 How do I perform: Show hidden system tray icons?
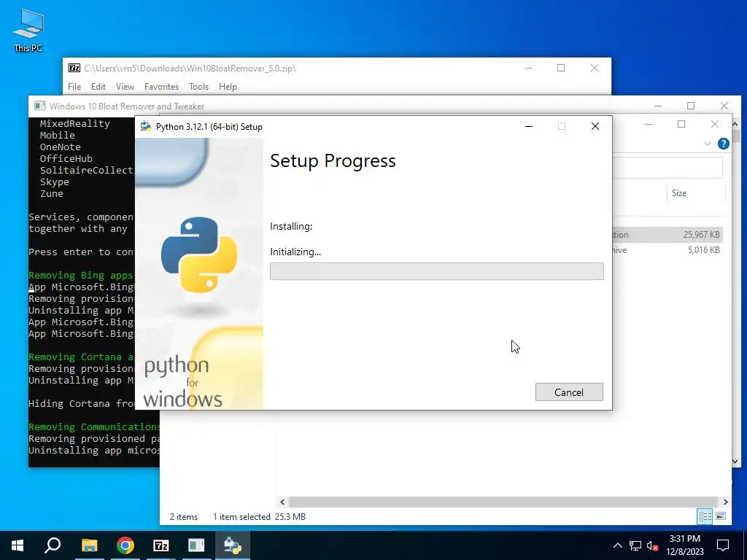tap(617, 545)
